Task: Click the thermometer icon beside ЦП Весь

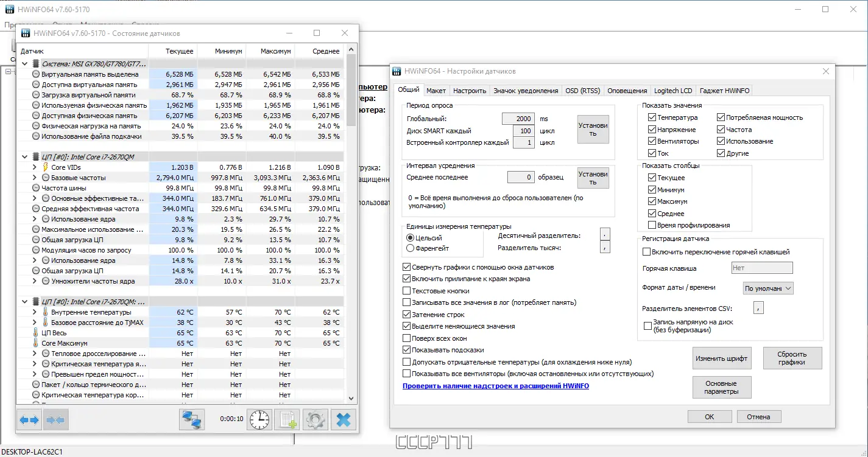Action: click(36, 333)
